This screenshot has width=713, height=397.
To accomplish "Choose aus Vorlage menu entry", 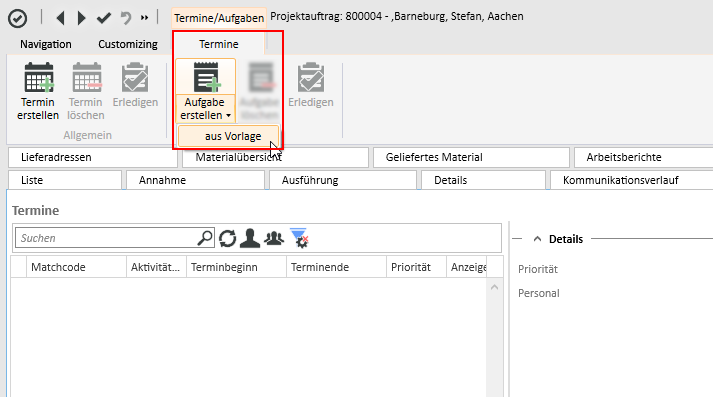I will (x=228, y=136).
